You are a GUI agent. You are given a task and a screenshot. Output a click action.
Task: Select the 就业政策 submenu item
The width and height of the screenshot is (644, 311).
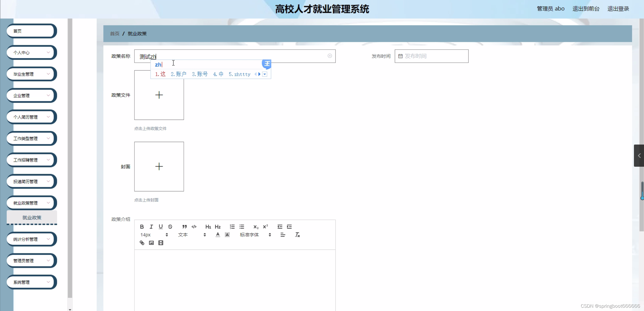tap(32, 218)
